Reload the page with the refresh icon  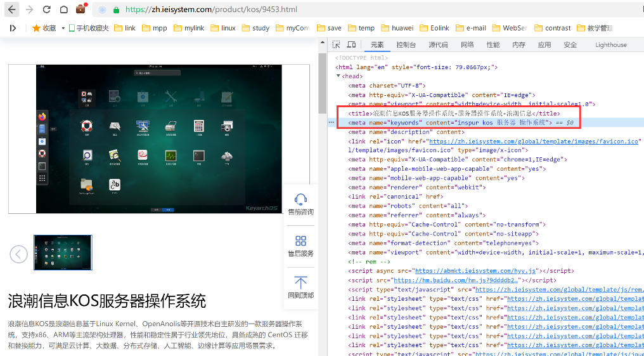[46, 10]
